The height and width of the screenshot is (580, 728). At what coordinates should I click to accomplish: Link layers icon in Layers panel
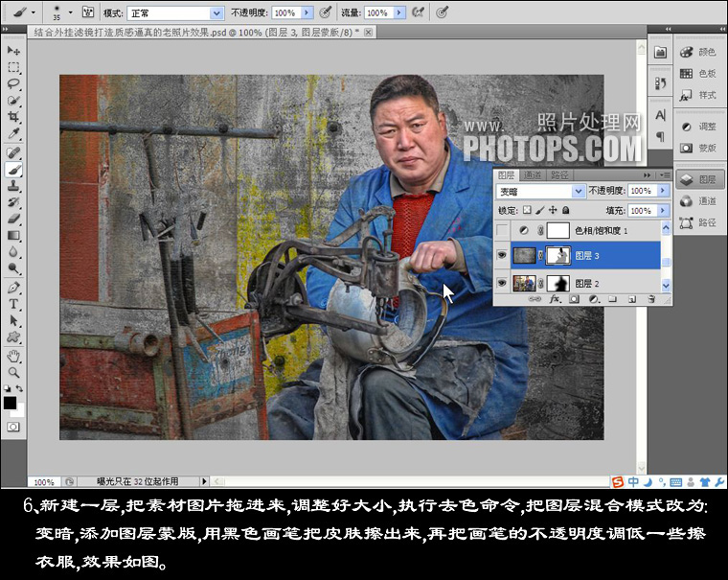[535, 299]
